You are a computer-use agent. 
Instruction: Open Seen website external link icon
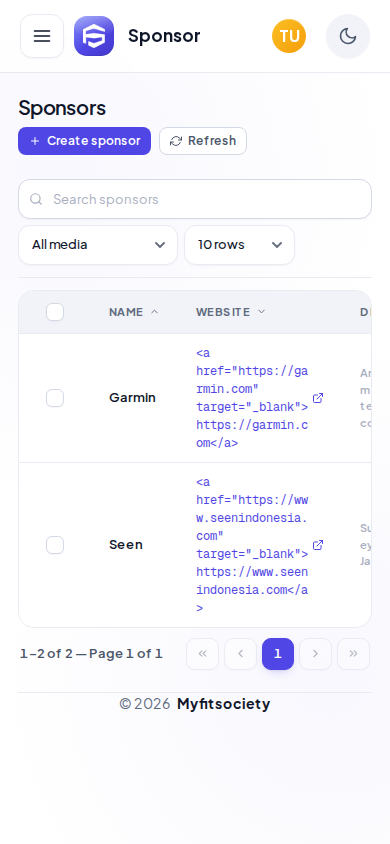[318, 545]
